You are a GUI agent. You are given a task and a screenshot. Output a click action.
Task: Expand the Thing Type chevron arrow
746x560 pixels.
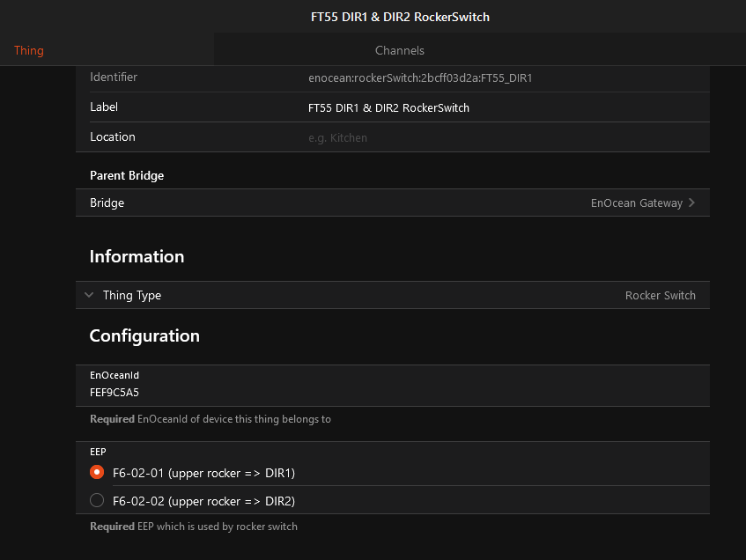pos(89,295)
